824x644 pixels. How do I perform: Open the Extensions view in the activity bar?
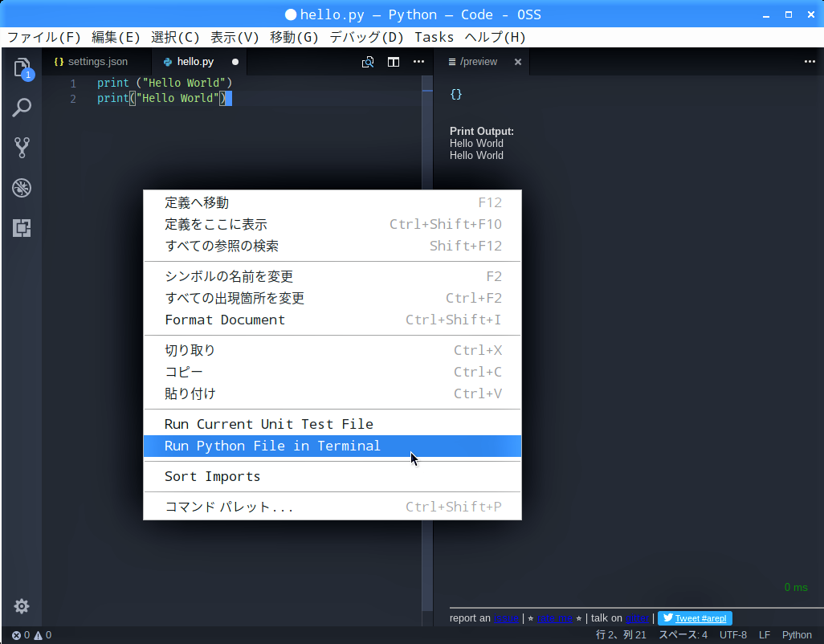[x=22, y=228]
